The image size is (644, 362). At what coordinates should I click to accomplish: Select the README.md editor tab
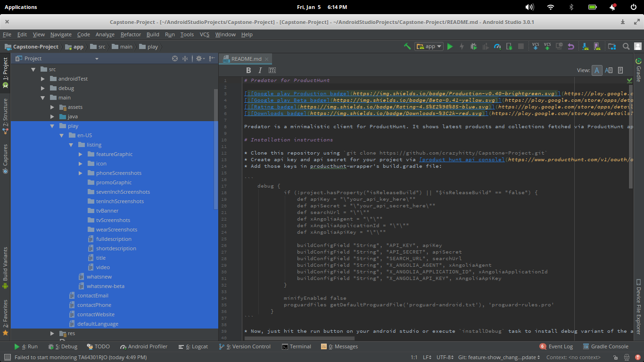pos(246,59)
